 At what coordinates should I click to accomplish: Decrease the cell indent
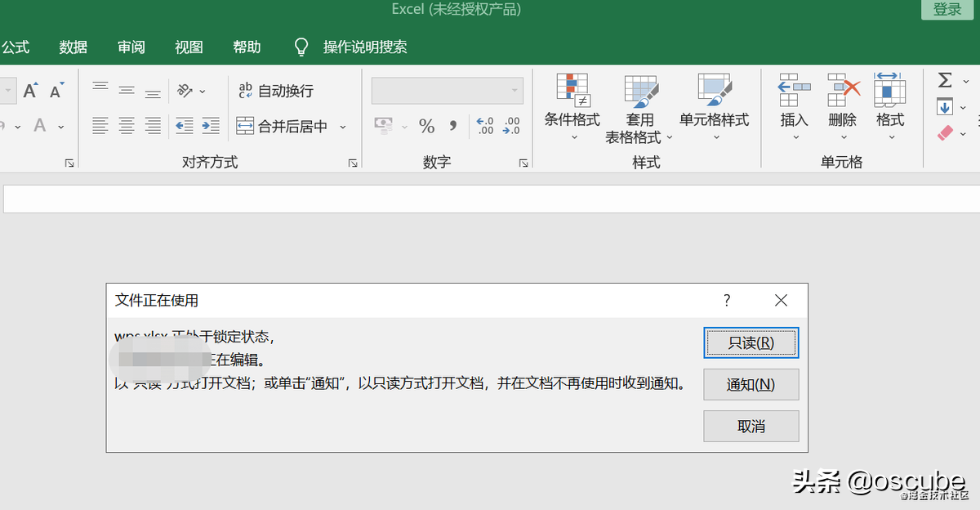tap(185, 125)
